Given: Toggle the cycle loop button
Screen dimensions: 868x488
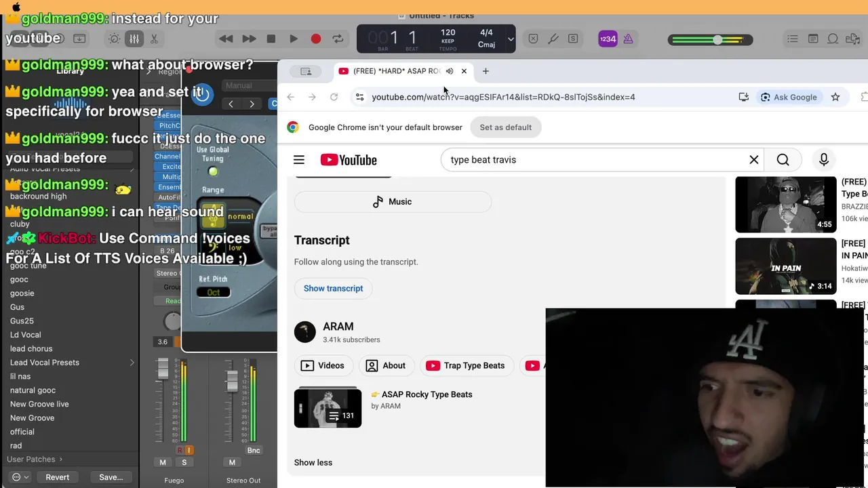Looking at the screenshot, I should point(338,39).
